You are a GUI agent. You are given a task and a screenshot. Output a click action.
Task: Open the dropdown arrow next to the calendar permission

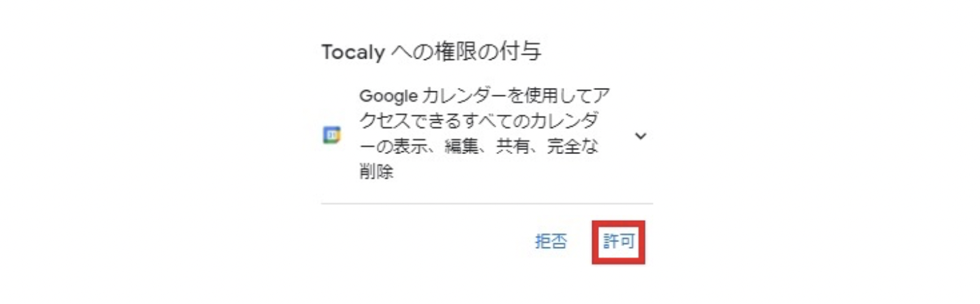coord(640,135)
